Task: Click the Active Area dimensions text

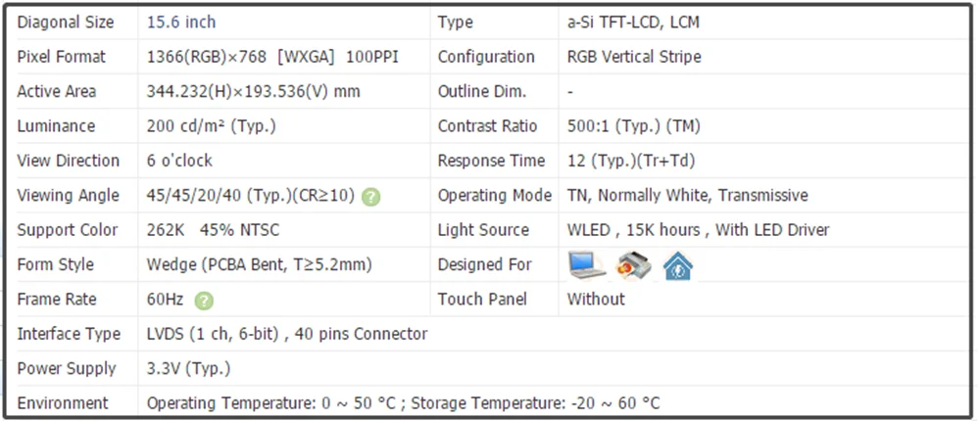Action: pyautogui.click(x=253, y=92)
